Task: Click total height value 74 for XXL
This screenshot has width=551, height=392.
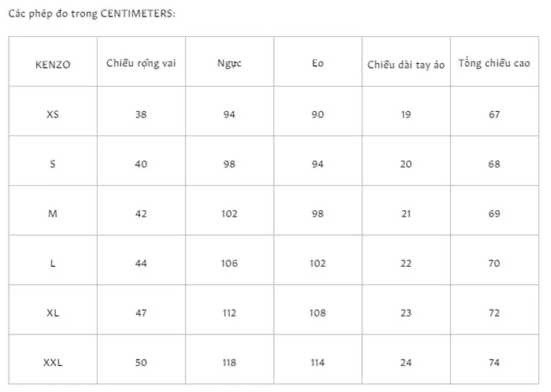Action: coord(494,362)
